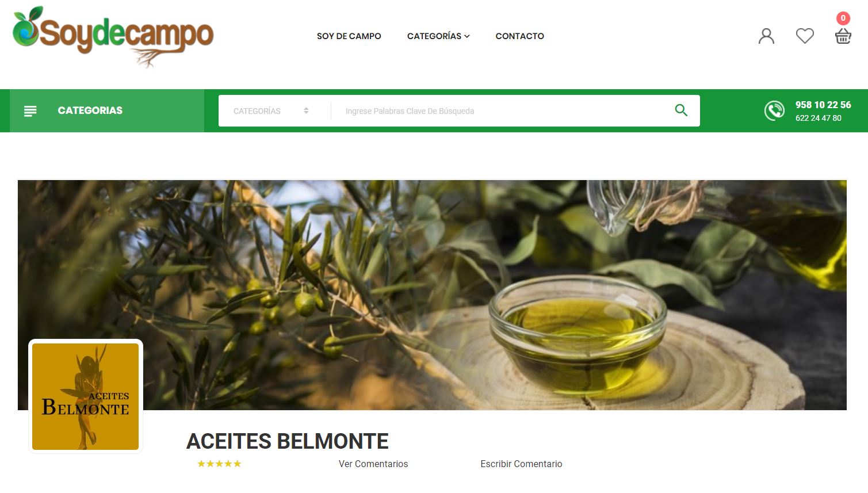Expand the green Categorias sidebar panel
The height and width of the screenshot is (493, 868).
(107, 110)
